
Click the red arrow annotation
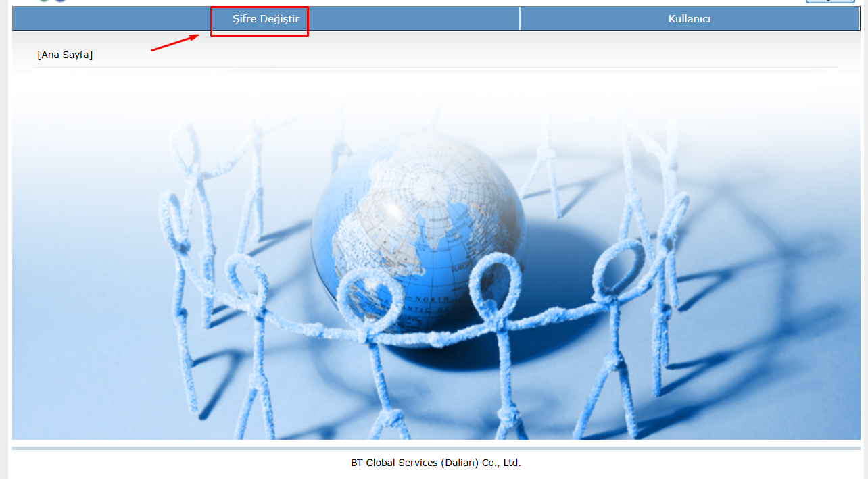[174, 43]
